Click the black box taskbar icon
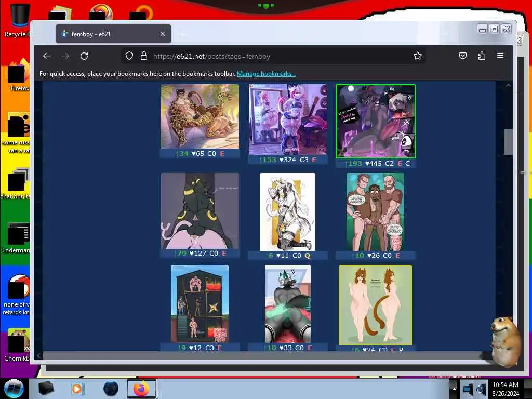The image size is (532, 399). [x=46, y=389]
